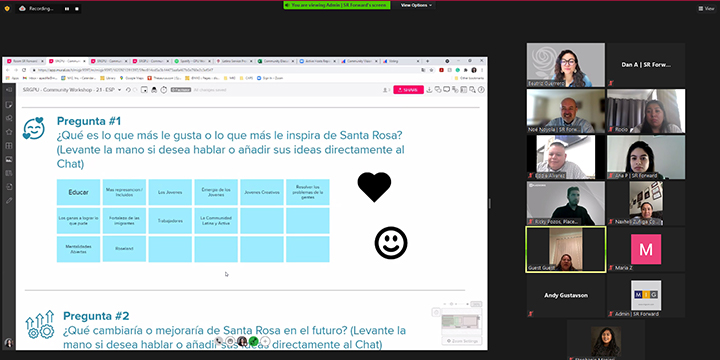Collapse the Mural left sidebar
The height and width of the screenshot is (360, 720).
(9, 90)
